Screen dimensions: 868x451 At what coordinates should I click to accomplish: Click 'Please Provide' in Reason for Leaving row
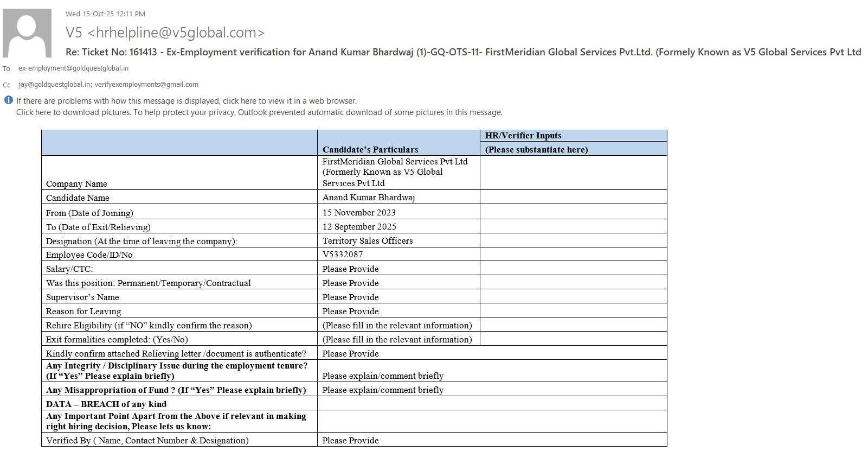[x=351, y=312]
